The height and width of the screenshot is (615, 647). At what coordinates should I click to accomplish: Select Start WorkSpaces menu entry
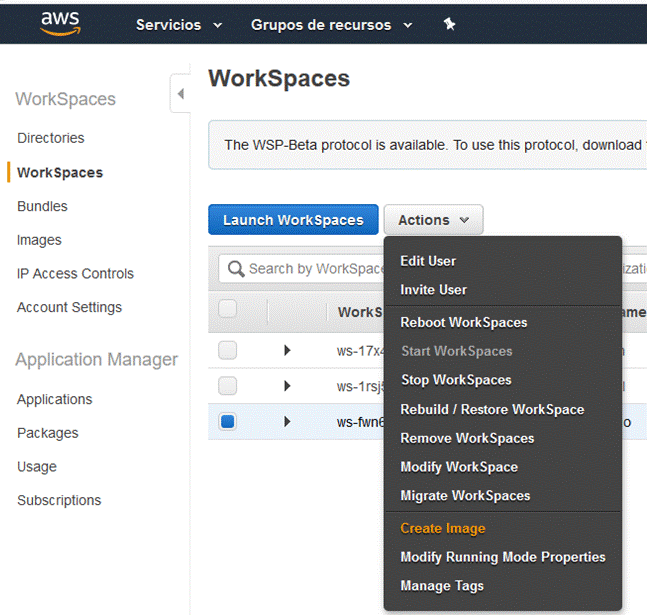pos(457,351)
